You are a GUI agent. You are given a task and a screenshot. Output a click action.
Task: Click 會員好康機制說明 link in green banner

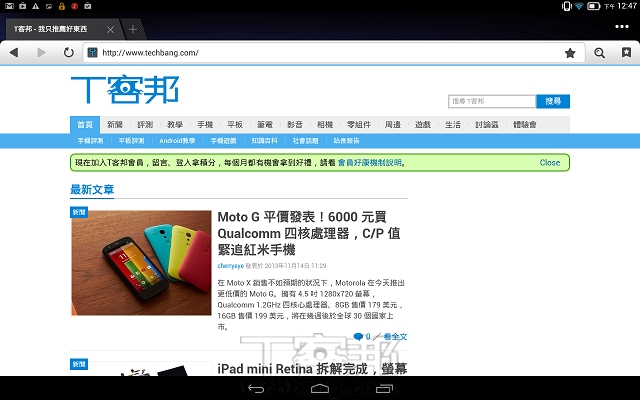370,162
